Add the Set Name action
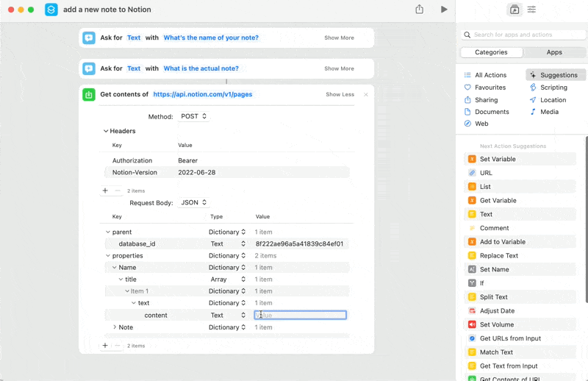The height and width of the screenshot is (381, 588). coord(520,269)
